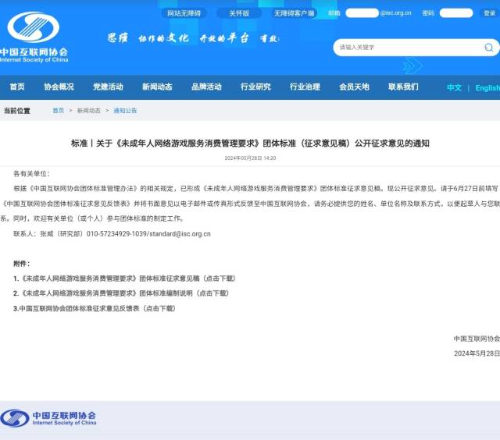Click the 首页 breadcrumb link

coord(58,110)
